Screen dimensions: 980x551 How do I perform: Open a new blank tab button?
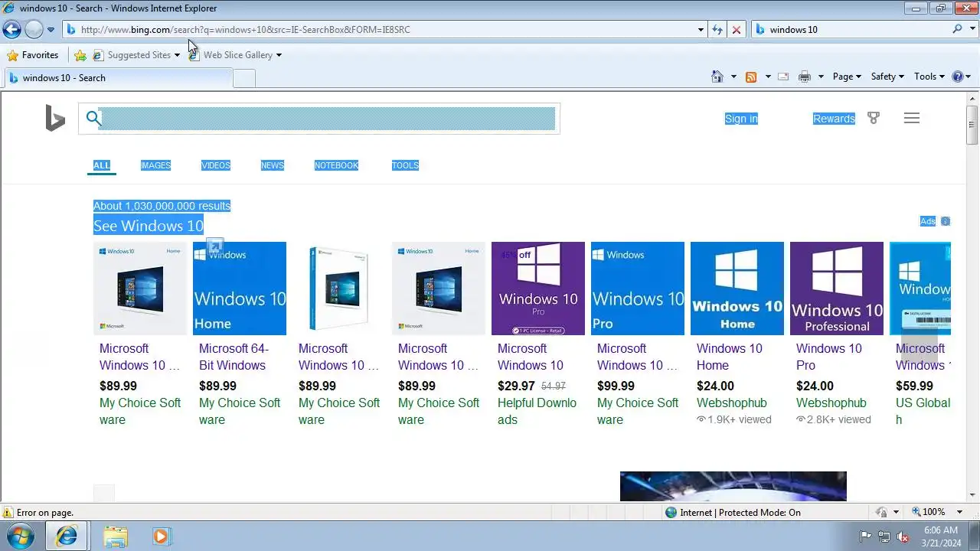click(x=244, y=78)
